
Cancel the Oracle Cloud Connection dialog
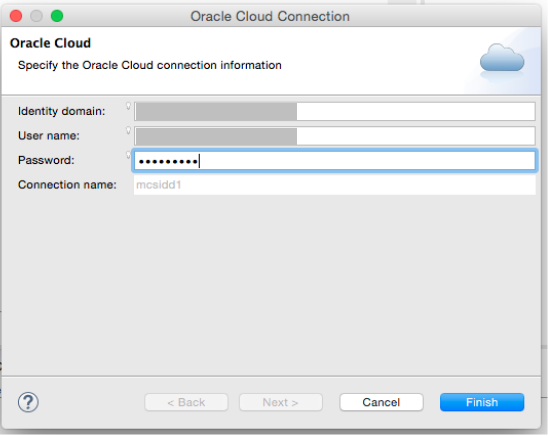coord(381,402)
